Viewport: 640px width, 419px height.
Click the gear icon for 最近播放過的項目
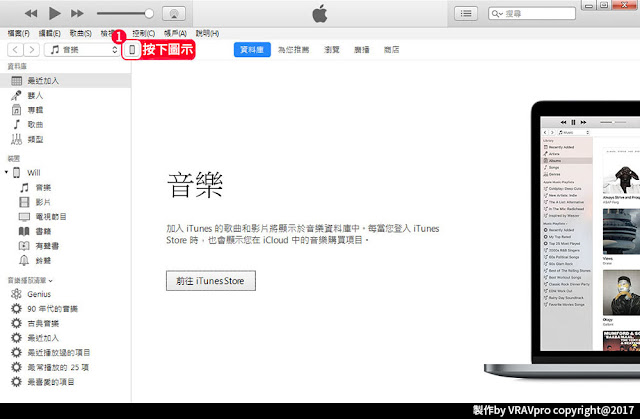click(16, 352)
